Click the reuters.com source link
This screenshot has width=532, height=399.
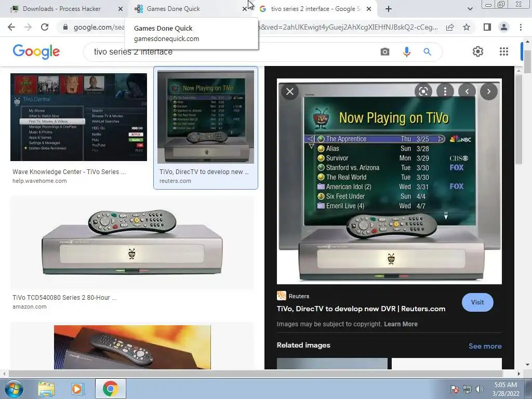pyautogui.click(x=175, y=181)
